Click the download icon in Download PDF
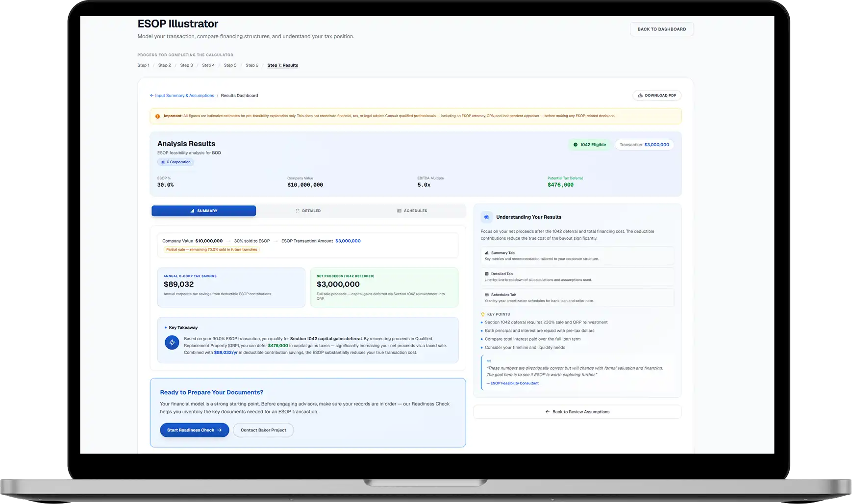Image resolution: width=852 pixels, height=504 pixels. [x=640, y=96]
